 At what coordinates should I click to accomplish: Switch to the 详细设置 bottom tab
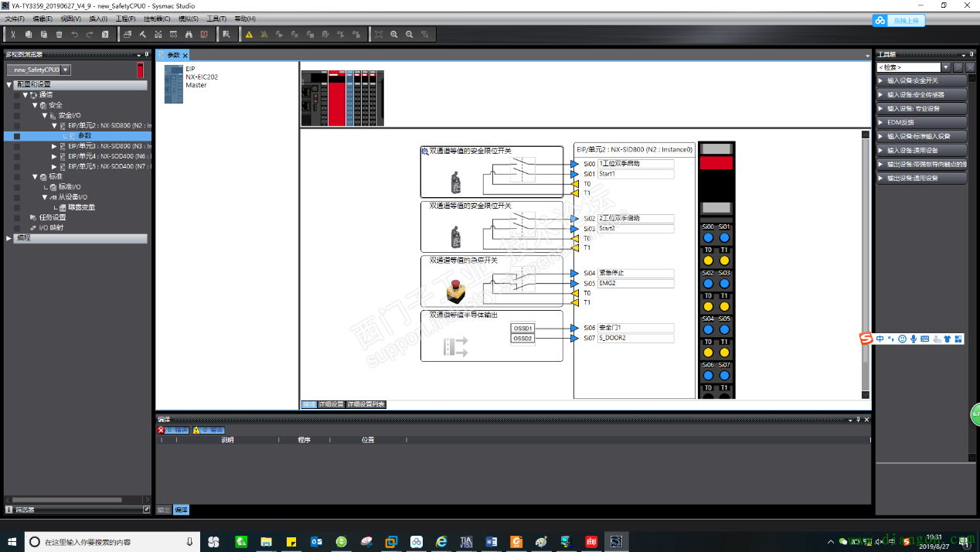point(332,404)
